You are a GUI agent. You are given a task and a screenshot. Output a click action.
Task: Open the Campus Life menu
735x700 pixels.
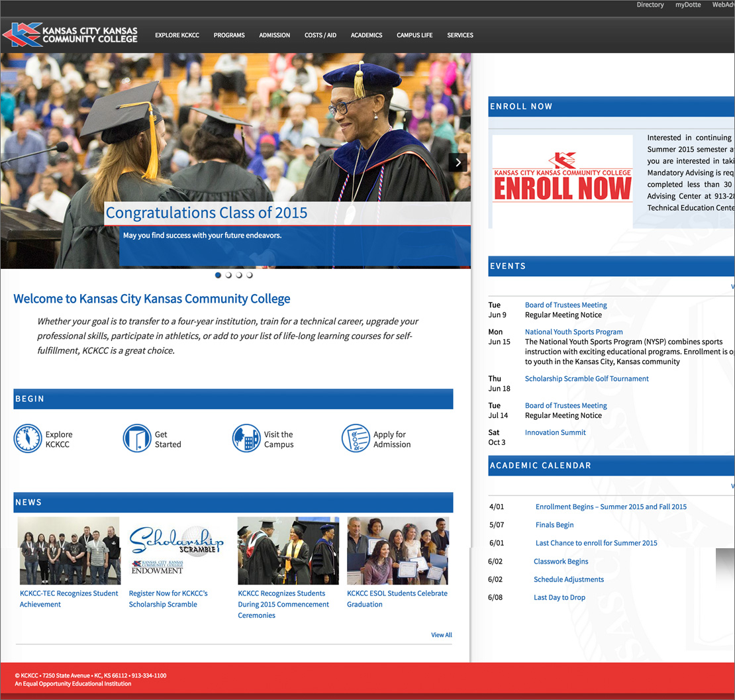(415, 35)
